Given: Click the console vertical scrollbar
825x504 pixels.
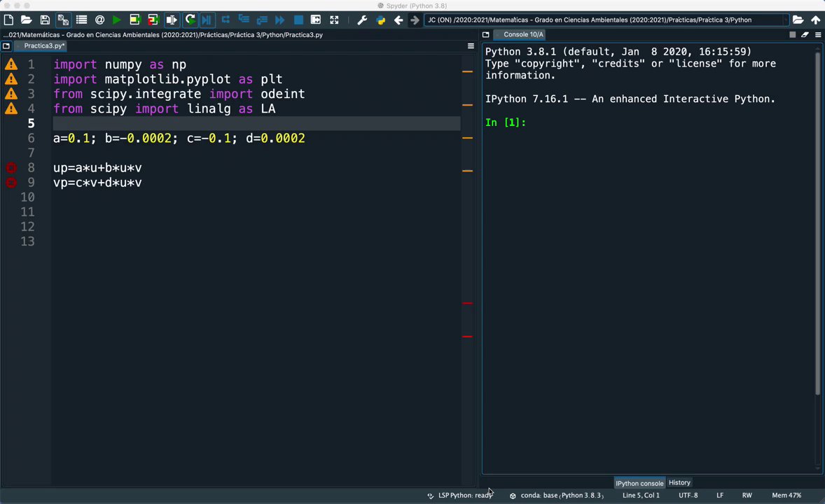Looking at the screenshot, I should tap(817, 223).
